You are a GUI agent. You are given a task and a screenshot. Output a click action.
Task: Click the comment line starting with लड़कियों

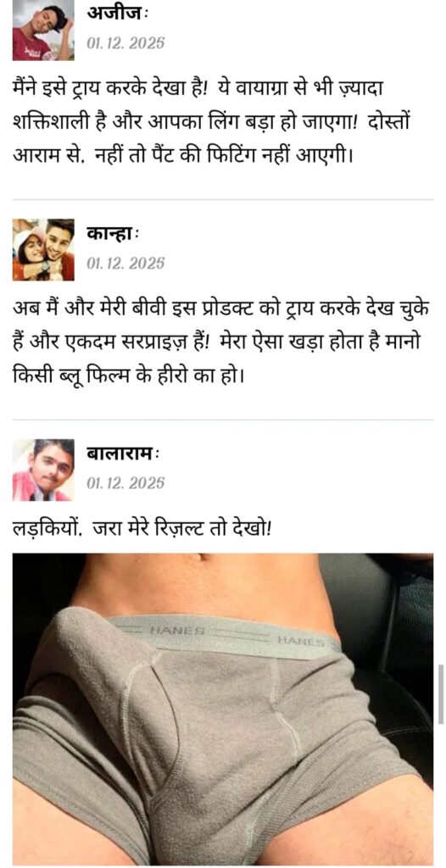(142, 527)
